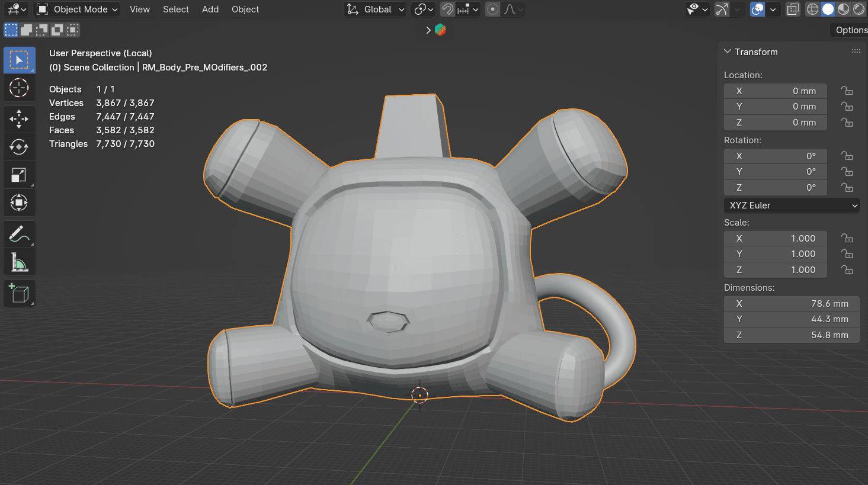Open the Add menu
Screen dimensions: 868x485
[x=210, y=9]
